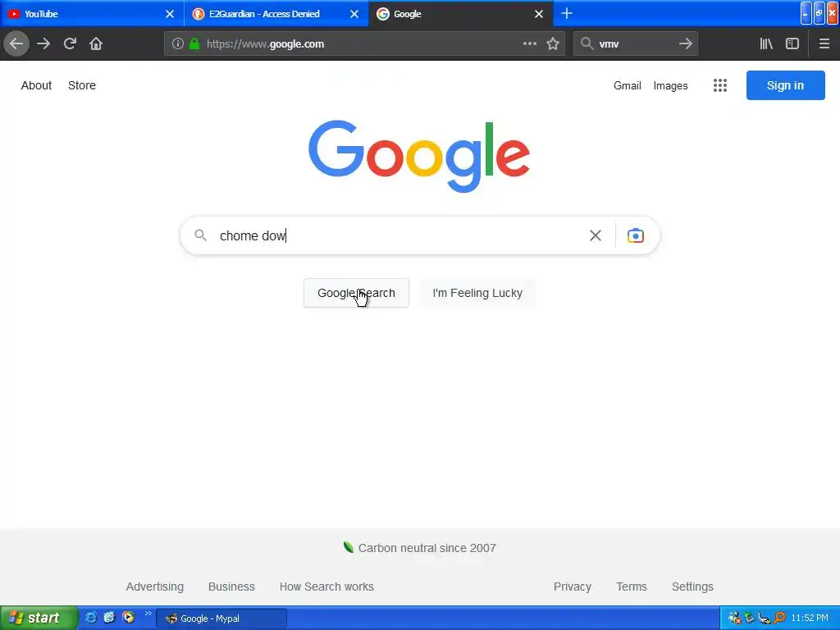Click the first system tray icon with red mark

(x=735, y=618)
